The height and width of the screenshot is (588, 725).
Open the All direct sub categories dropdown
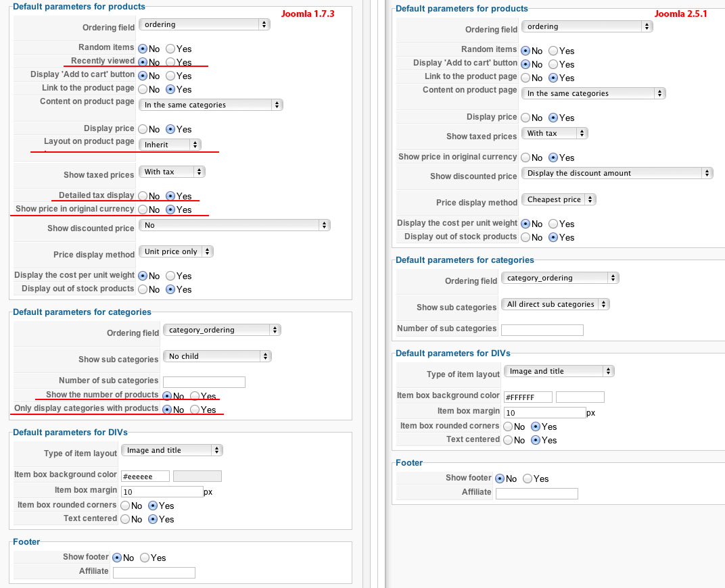555,304
